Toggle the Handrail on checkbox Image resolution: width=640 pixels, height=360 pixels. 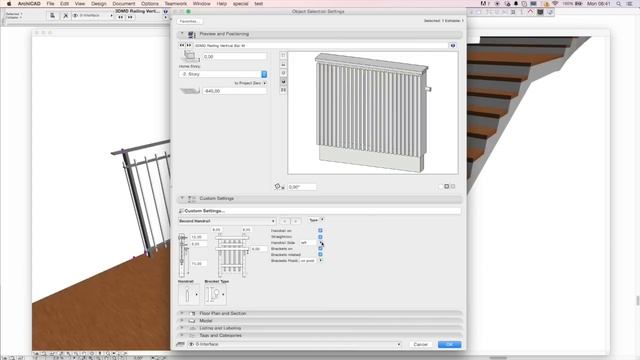coord(320,231)
